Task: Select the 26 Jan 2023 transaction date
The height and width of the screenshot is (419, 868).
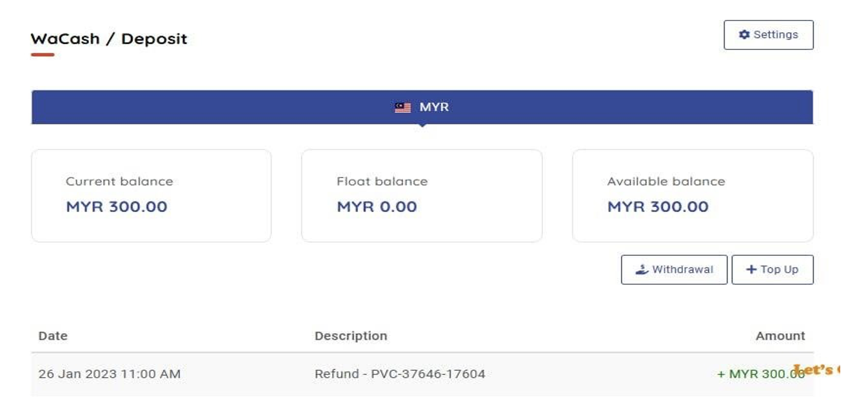Action: [x=110, y=374]
